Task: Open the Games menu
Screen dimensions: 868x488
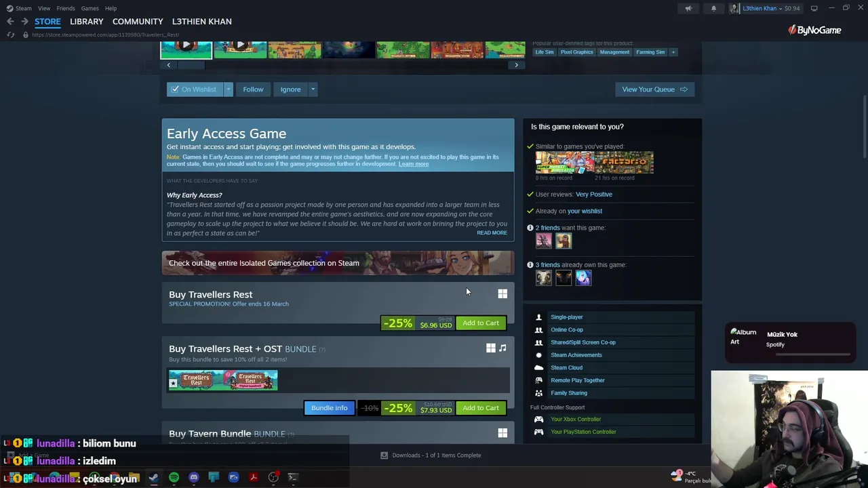Action: pyautogui.click(x=90, y=8)
